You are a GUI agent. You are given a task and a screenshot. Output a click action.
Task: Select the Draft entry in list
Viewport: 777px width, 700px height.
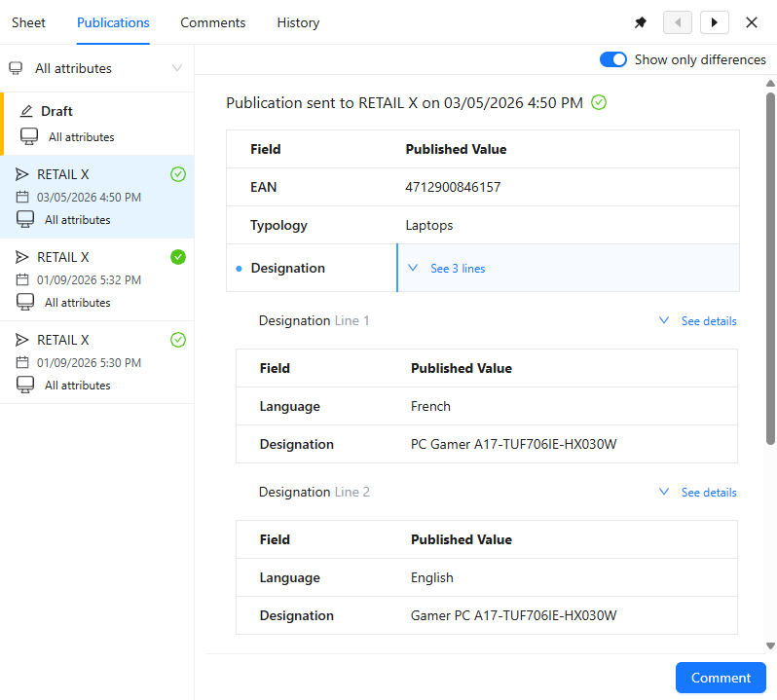97,124
